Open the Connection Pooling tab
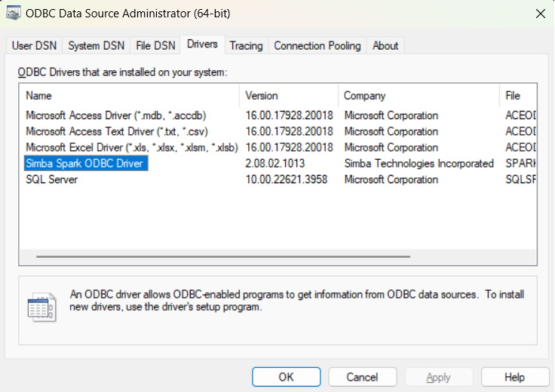Viewport: 555px width, 392px height. [317, 46]
